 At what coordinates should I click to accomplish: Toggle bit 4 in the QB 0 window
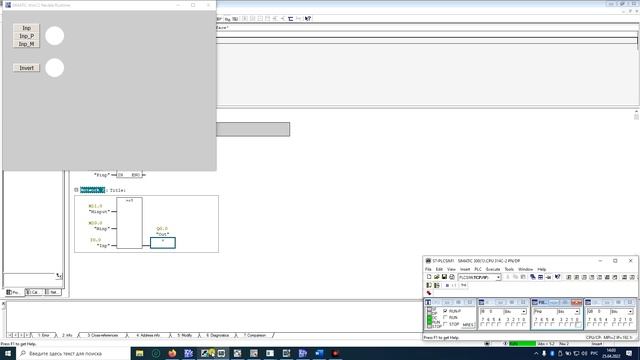click(606, 324)
